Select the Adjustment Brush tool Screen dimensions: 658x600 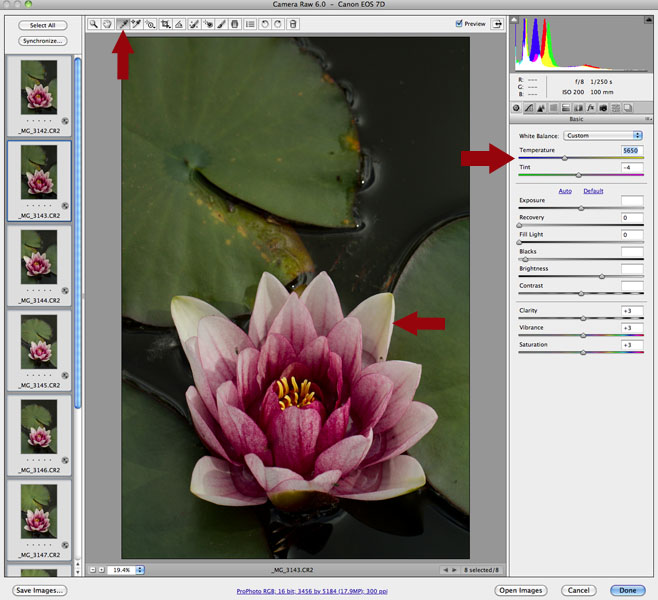coord(222,24)
